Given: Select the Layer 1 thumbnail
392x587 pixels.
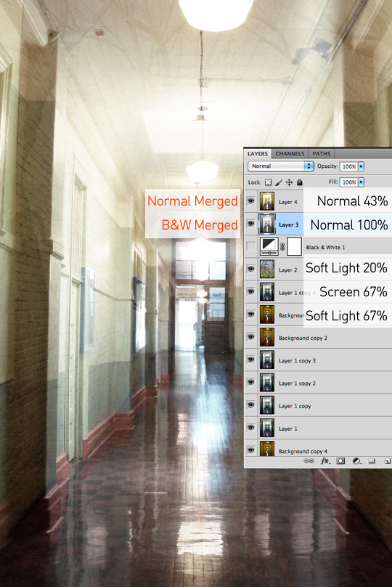Looking at the screenshot, I should point(267,427).
